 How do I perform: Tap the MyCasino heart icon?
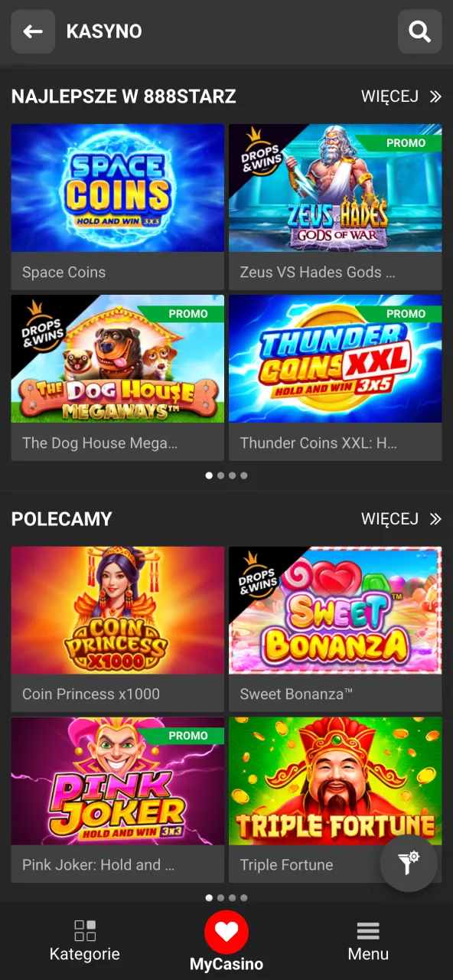226,932
